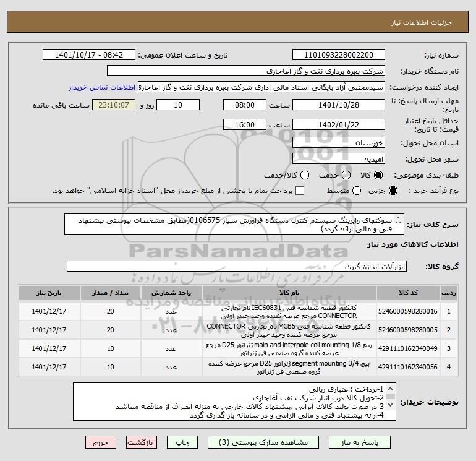Click the main and interpole coil mounting item
The width and height of the screenshot is (476, 461).
pyautogui.click(x=289, y=349)
